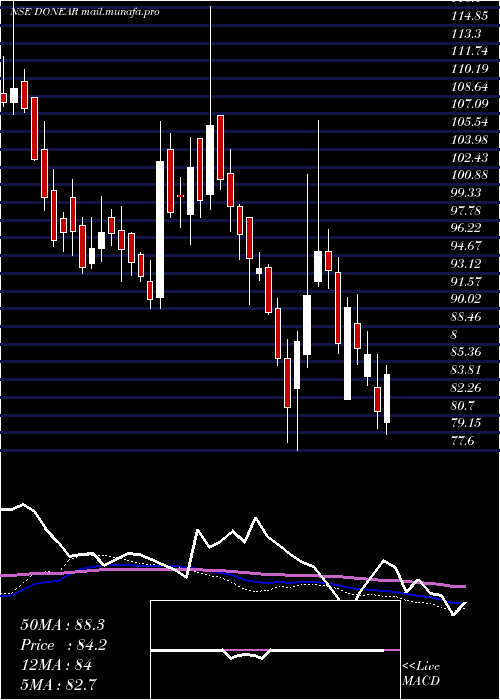The image size is (500, 700).
Task: Click the 91.57 price axis label
Action: point(467,282)
